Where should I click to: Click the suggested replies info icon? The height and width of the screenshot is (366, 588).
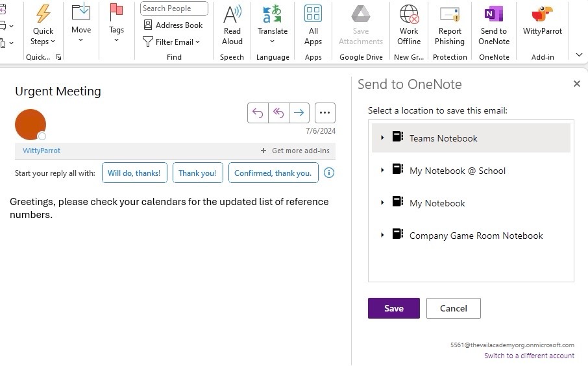[329, 173]
